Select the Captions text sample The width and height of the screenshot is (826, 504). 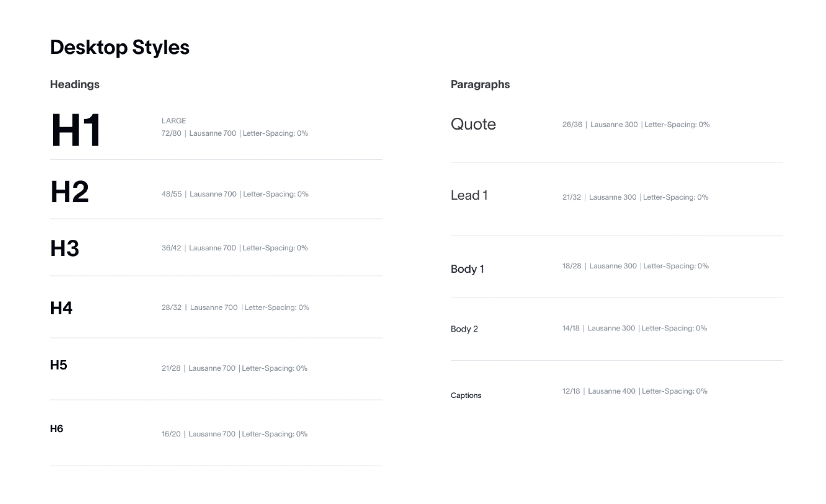pyautogui.click(x=466, y=395)
